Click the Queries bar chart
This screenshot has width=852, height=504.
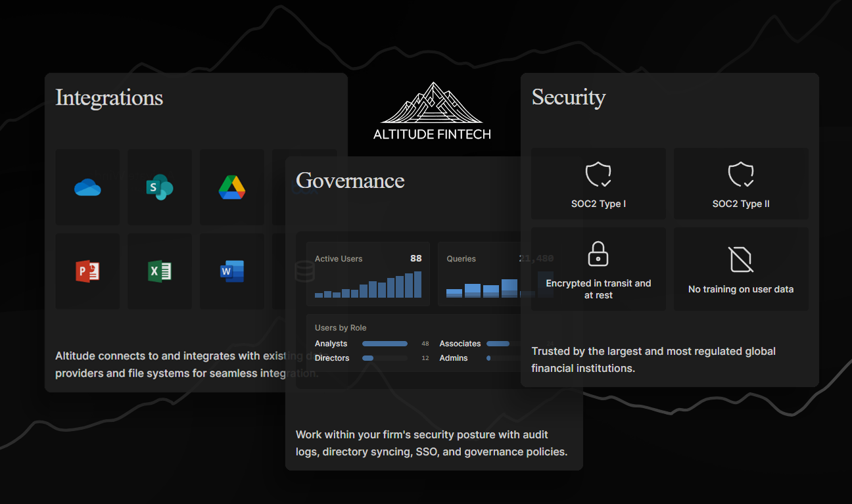(x=482, y=288)
